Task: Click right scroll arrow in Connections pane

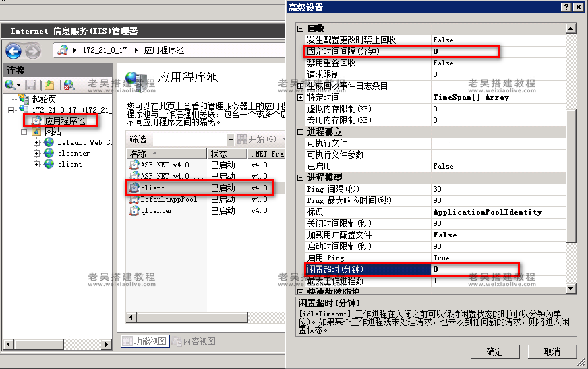Action: 107,344
